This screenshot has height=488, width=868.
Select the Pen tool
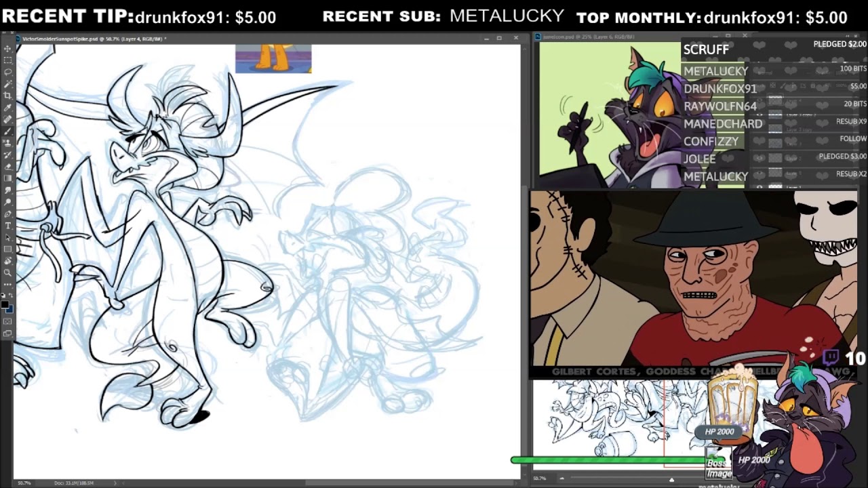[x=7, y=213]
